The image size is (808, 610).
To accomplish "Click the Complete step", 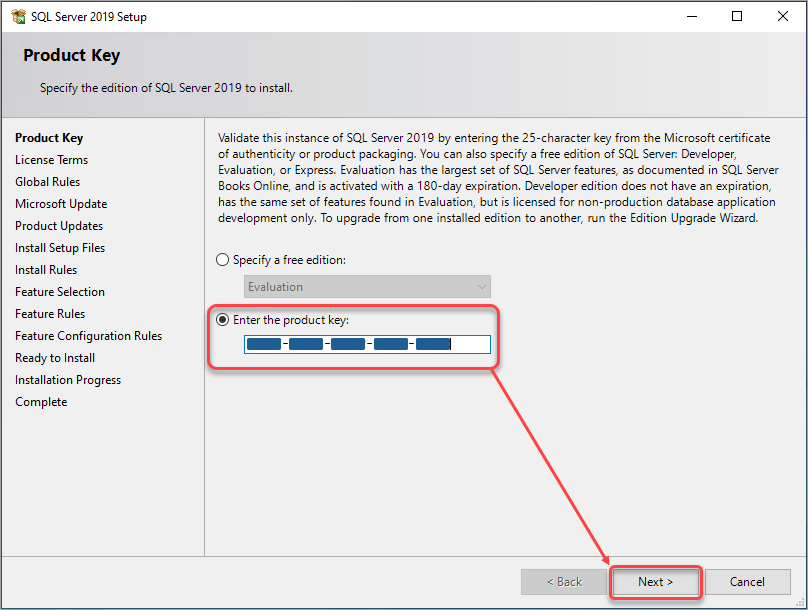I will tap(41, 402).
